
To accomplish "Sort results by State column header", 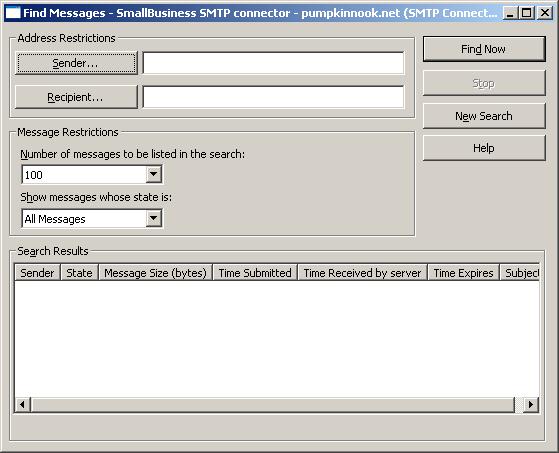I will (x=80, y=273).
